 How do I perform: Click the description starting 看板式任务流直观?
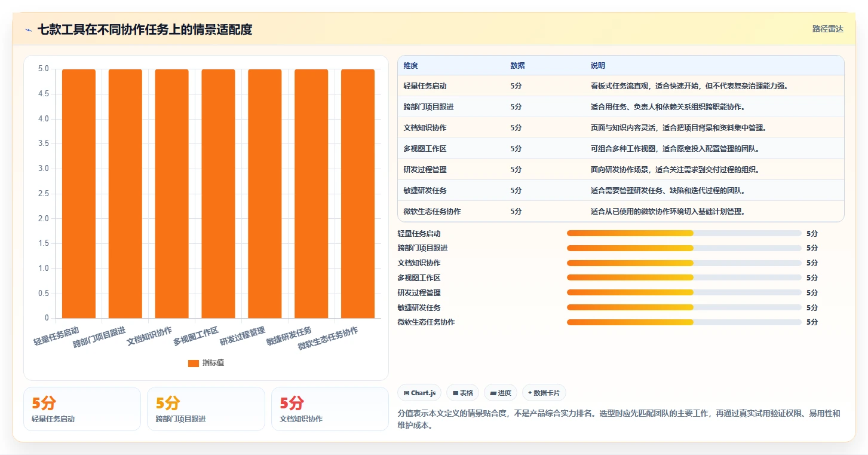click(x=690, y=86)
